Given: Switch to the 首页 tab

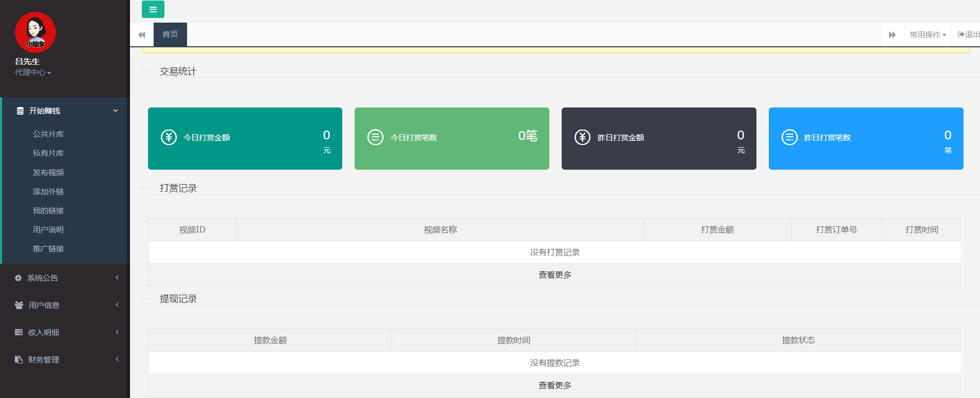Looking at the screenshot, I should pos(170,34).
